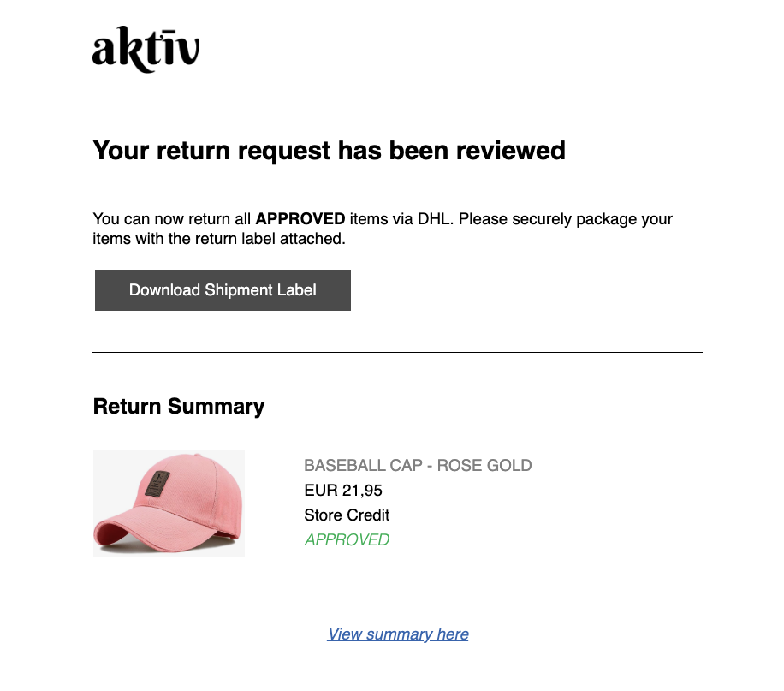This screenshot has height=691, width=784.
Task: Click the Store Credit refund method text
Action: [347, 515]
